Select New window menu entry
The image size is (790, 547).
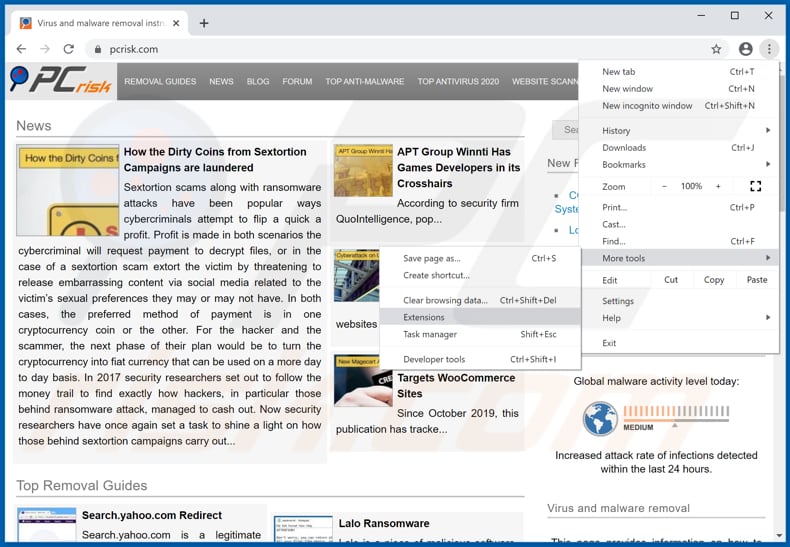click(678, 89)
